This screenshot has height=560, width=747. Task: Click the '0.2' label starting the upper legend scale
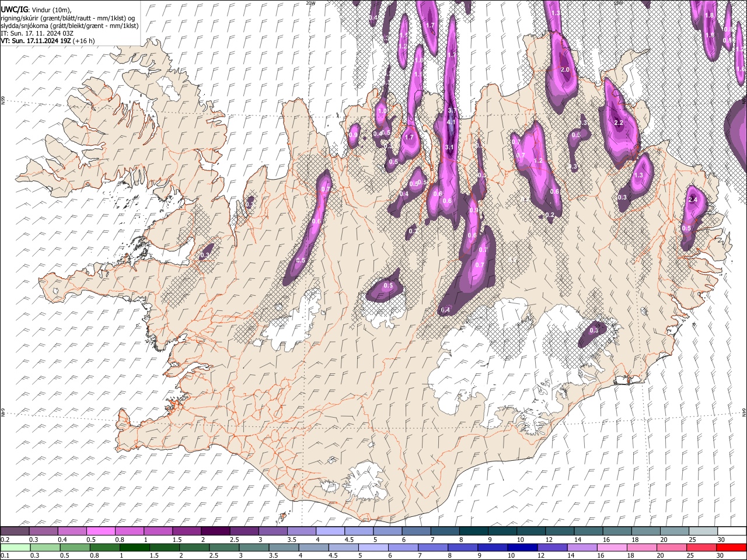tap(5, 540)
